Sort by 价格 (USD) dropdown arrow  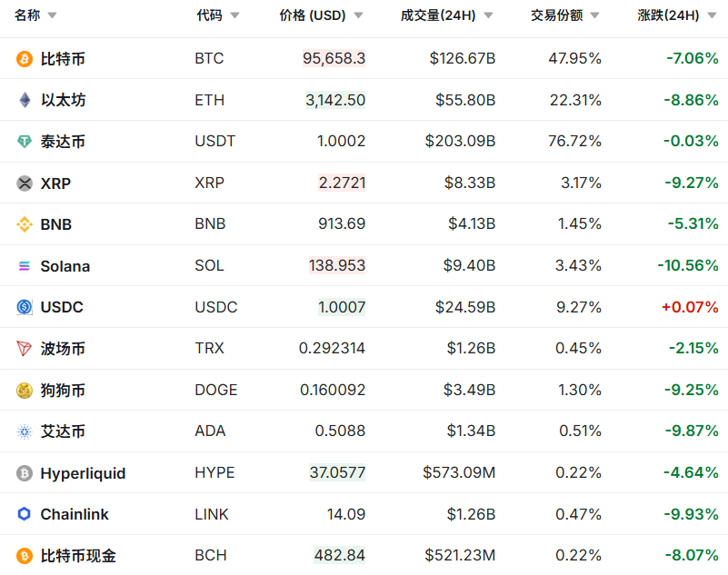coord(358,15)
